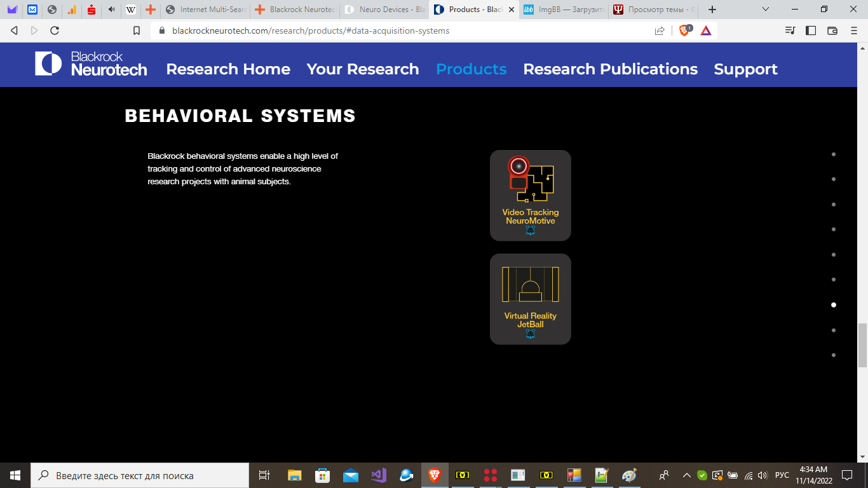The height and width of the screenshot is (488, 868).
Task: Click the page vertical scrollbar thumb
Action: coord(862,346)
